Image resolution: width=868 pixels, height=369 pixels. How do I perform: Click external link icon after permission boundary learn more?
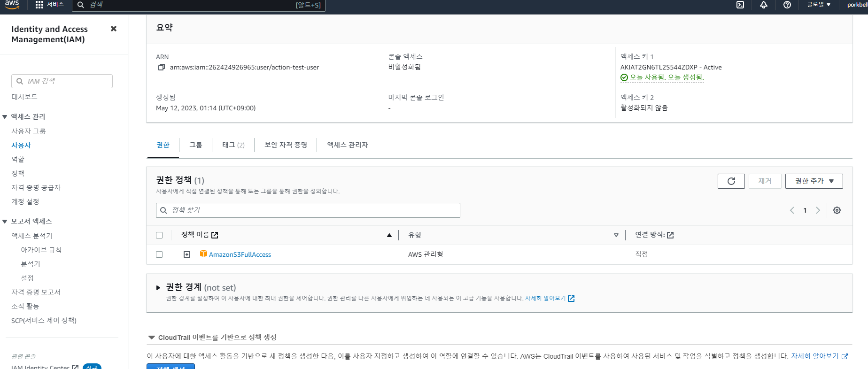(x=571, y=299)
